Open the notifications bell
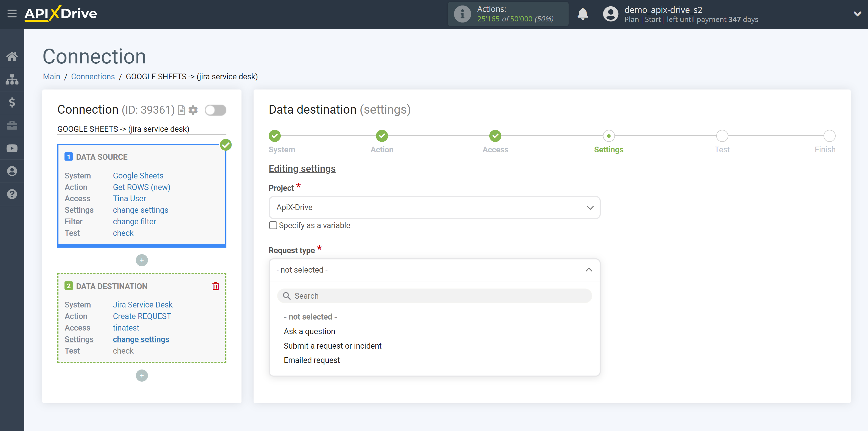The image size is (868, 431). click(x=583, y=14)
